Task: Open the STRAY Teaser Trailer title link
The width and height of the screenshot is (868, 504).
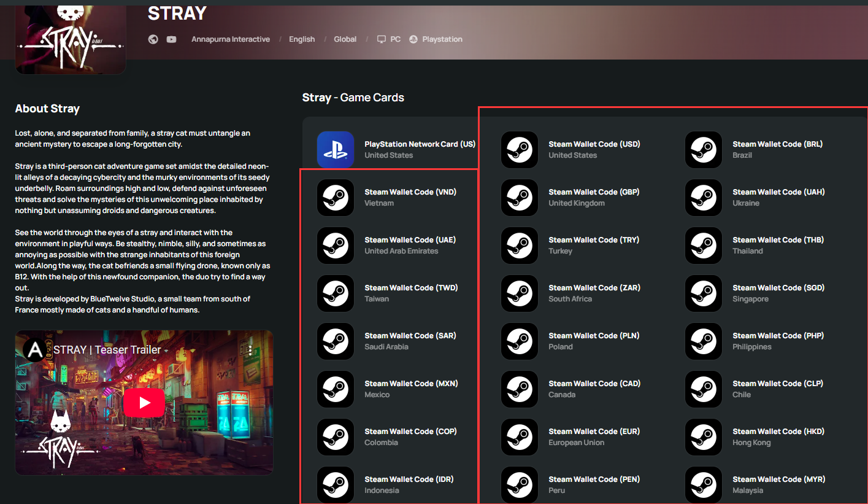Action: (x=107, y=350)
